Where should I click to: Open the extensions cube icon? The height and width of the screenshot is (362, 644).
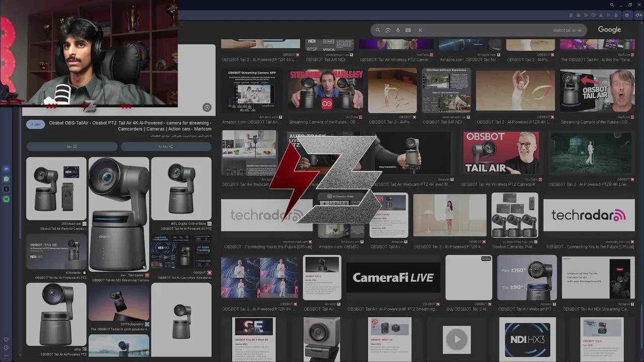tap(626, 15)
